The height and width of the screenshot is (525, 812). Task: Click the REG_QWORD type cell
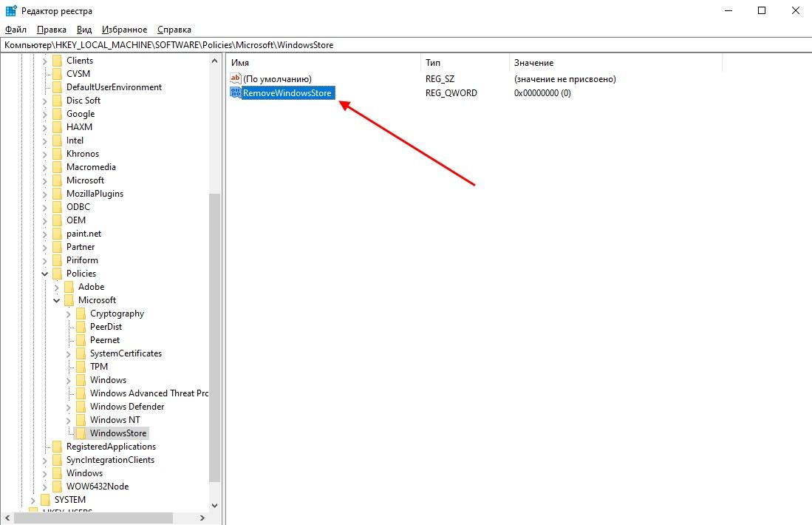tap(451, 92)
